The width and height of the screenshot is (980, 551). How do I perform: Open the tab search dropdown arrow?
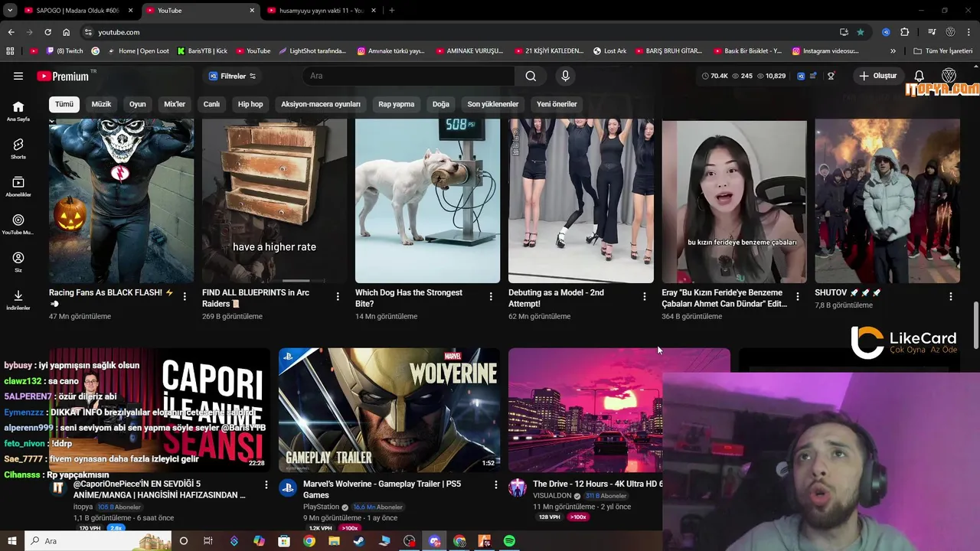pos(10,11)
